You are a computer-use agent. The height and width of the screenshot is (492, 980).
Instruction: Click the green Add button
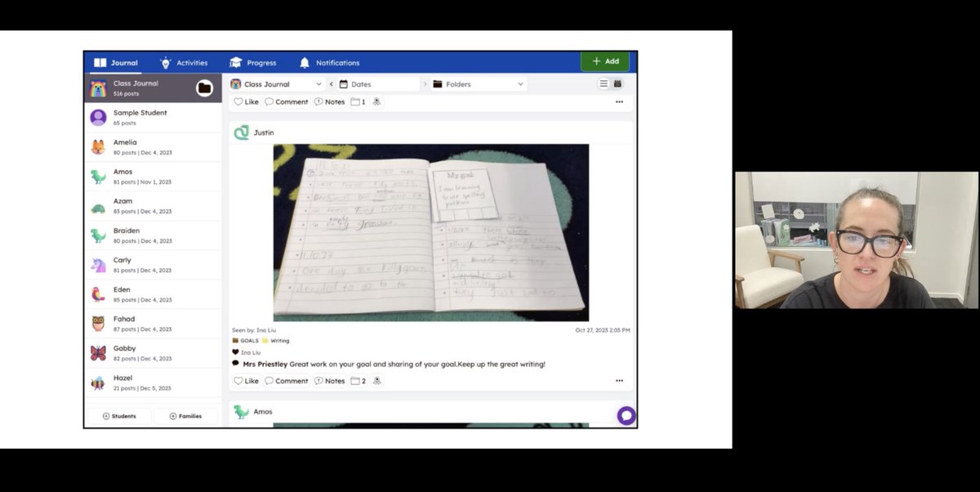605,61
